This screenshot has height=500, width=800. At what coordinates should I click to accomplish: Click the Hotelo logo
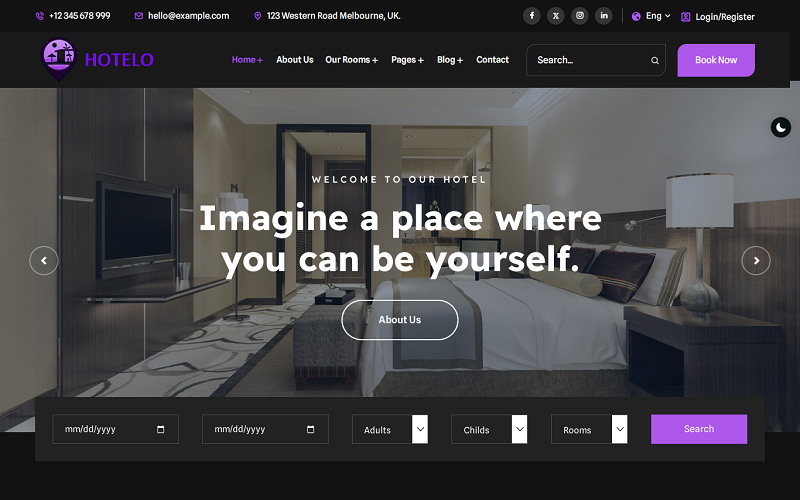pyautogui.click(x=98, y=59)
